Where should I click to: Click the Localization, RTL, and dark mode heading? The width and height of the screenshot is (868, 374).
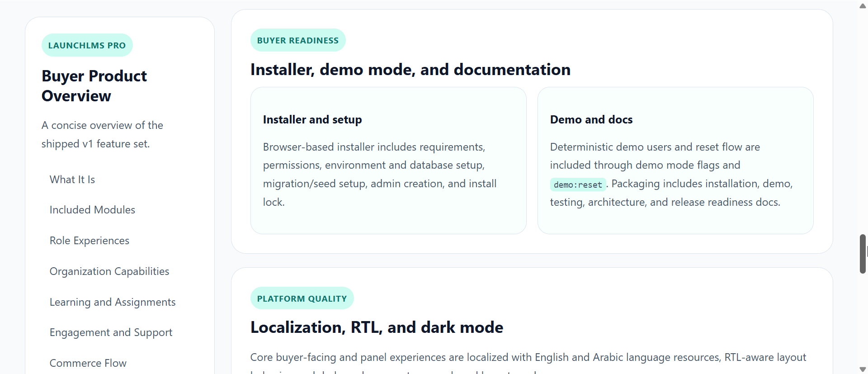pos(377,327)
